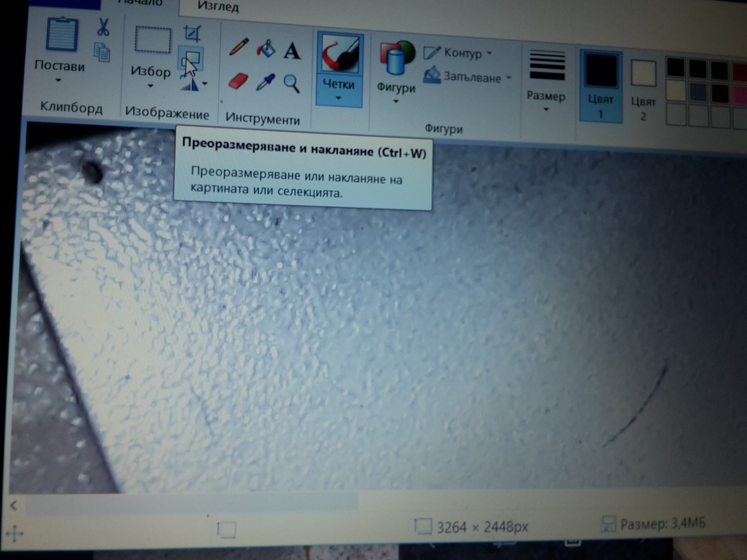This screenshot has width=747, height=560.
Task: Switch to the Начало tab
Action: tap(140, 4)
